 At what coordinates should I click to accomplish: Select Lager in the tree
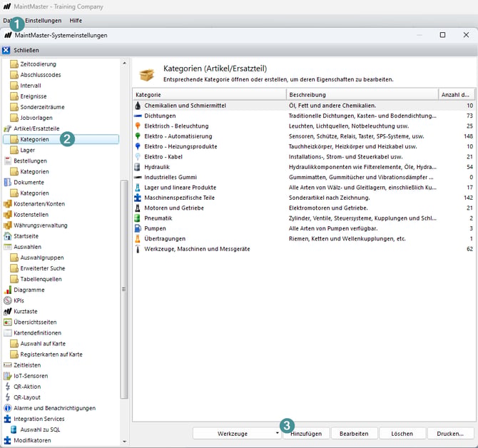(27, 150)
